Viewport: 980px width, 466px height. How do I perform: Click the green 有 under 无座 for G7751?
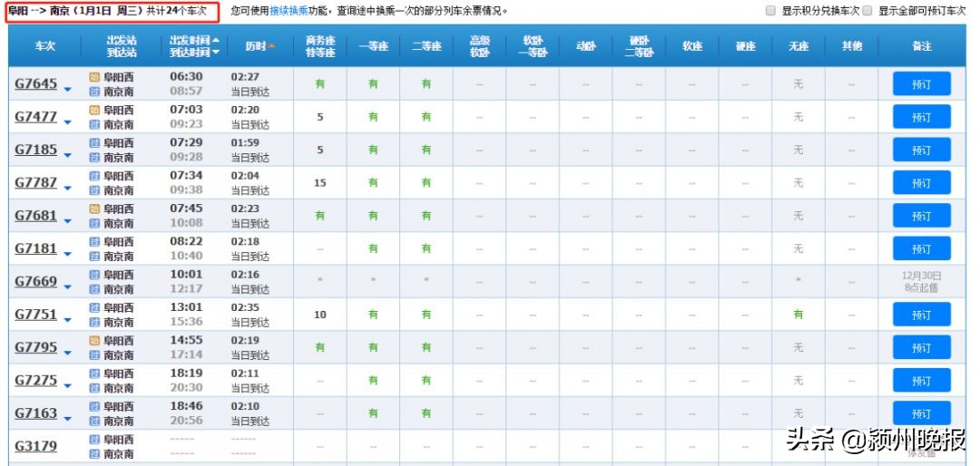coord(799,315)
